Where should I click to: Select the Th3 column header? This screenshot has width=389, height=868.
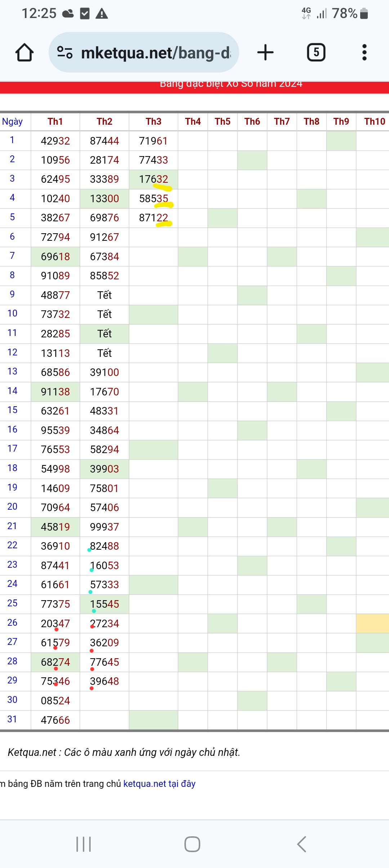tap(153, 121)
